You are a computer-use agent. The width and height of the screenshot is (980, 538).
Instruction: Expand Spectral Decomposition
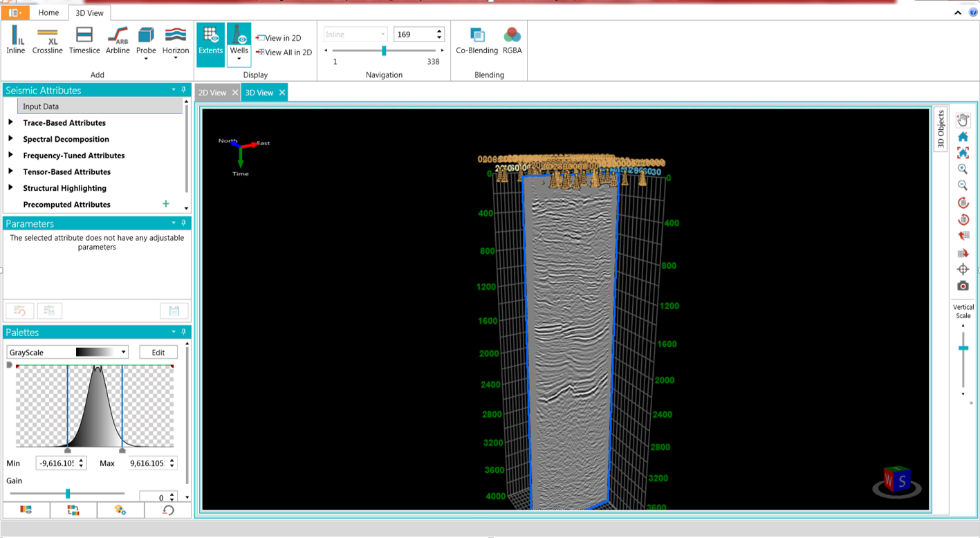[10, 138]
